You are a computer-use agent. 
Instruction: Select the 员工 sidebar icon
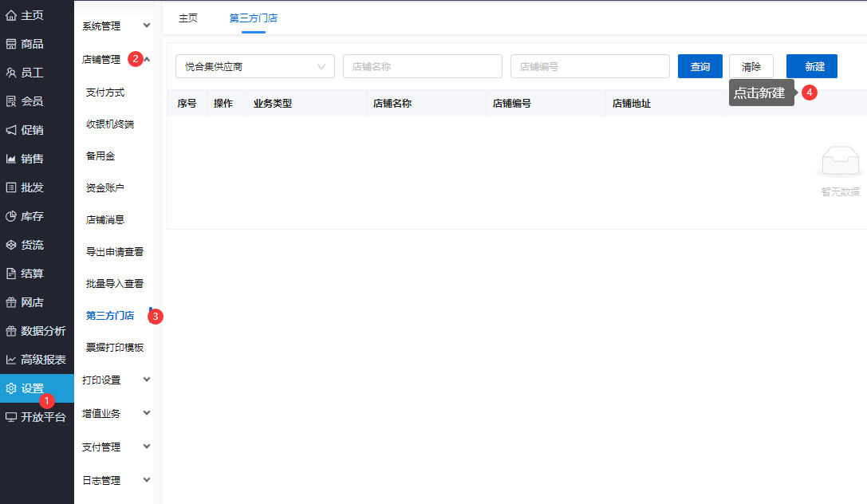click(x=11, y=73)
